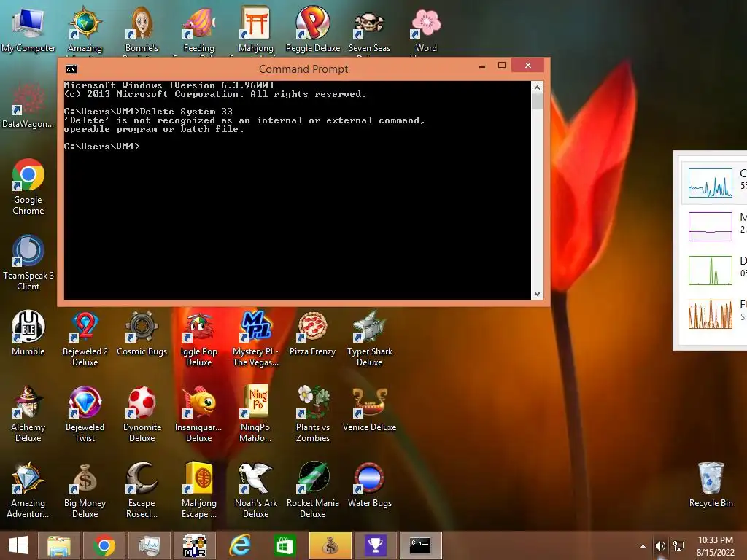Open the Windows Start button
747x560 pixels.
pyautogui.click(x=18, y=545)
